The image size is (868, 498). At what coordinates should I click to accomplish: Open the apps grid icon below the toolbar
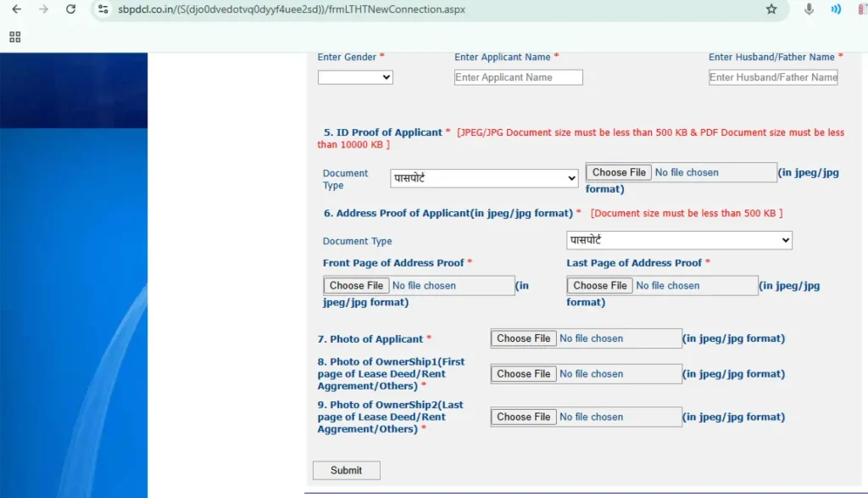(15, 37)
